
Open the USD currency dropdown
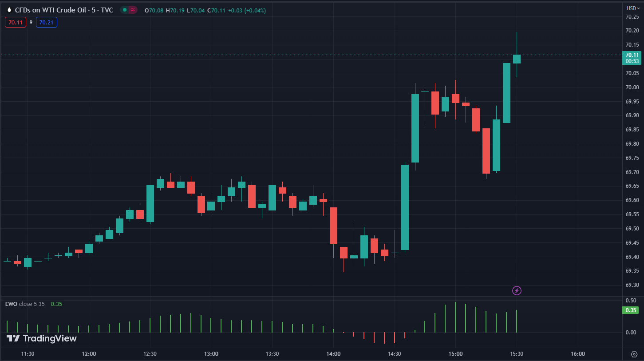[x=632, y=8]
